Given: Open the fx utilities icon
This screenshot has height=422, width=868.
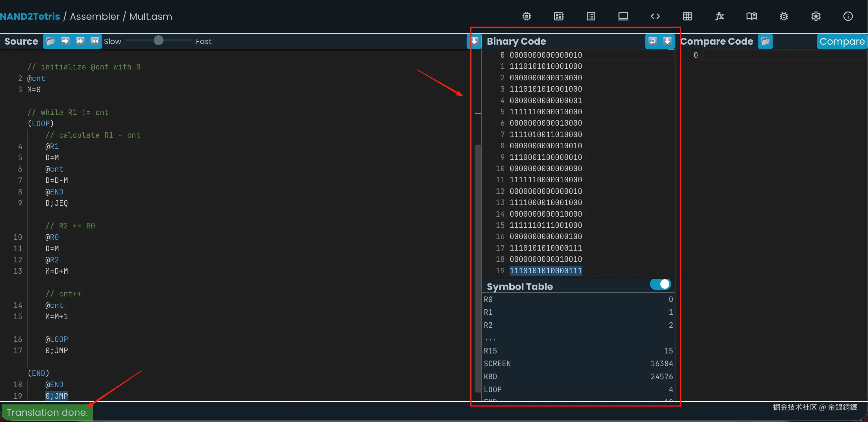Looking at the screenshot, I should click(x=719, y=16).
